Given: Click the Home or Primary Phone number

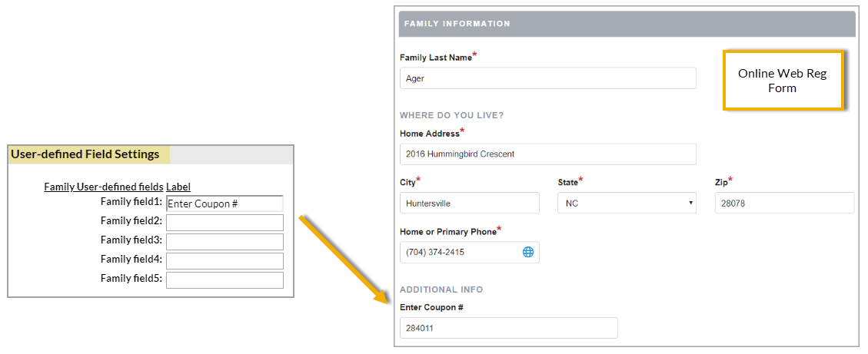Looking at the screenshot, I should 460,252.
